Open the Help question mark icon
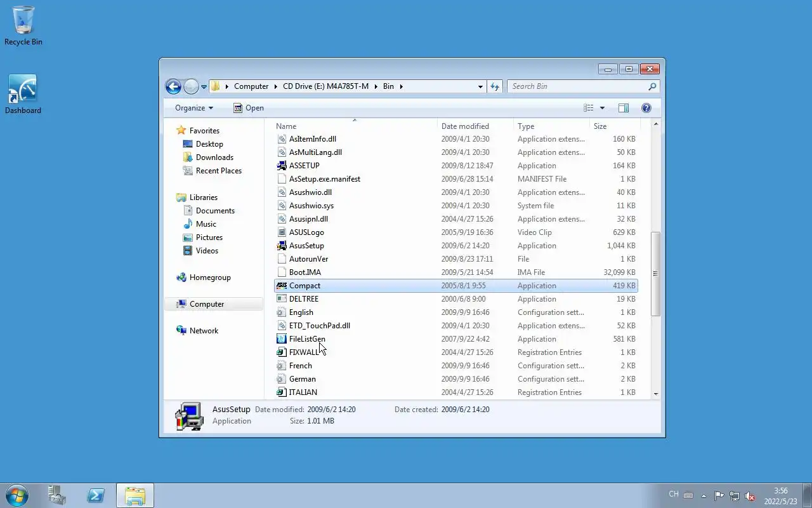The height and width of the screenshot is (508, 812). coord(646,108)
